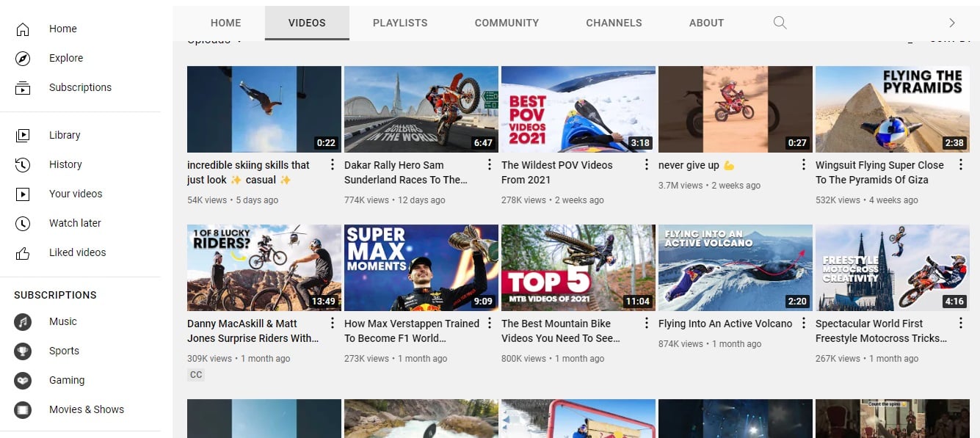Expand more channel tabs with the right chevron
This screenshot has height=438, width=980.
click(951, 23)
